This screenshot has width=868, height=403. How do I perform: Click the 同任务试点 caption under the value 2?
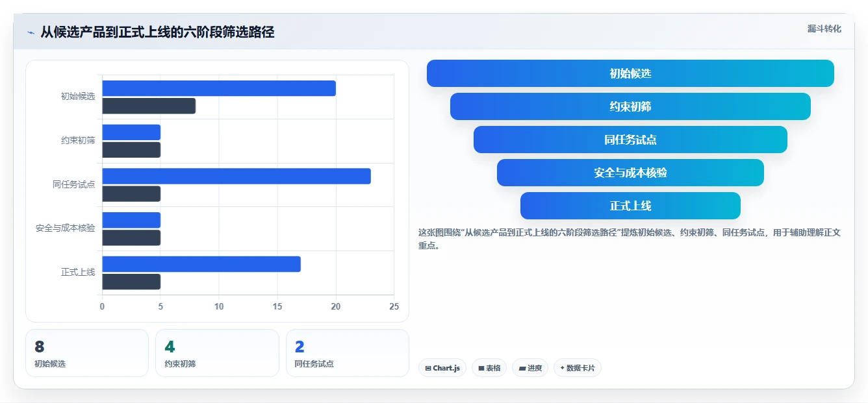click(314, 364)
